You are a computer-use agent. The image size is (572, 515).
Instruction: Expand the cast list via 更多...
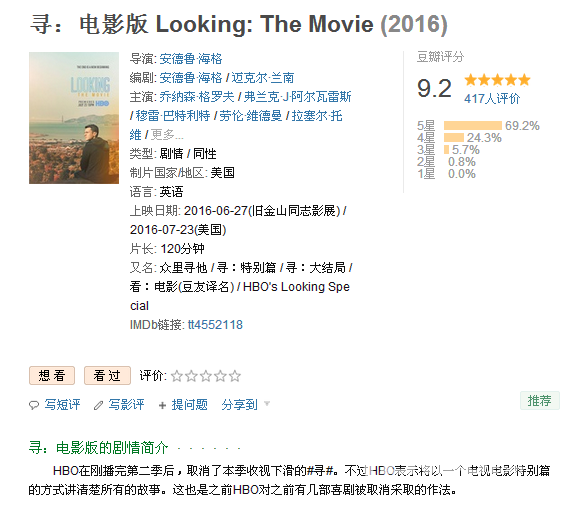(167, 135)
